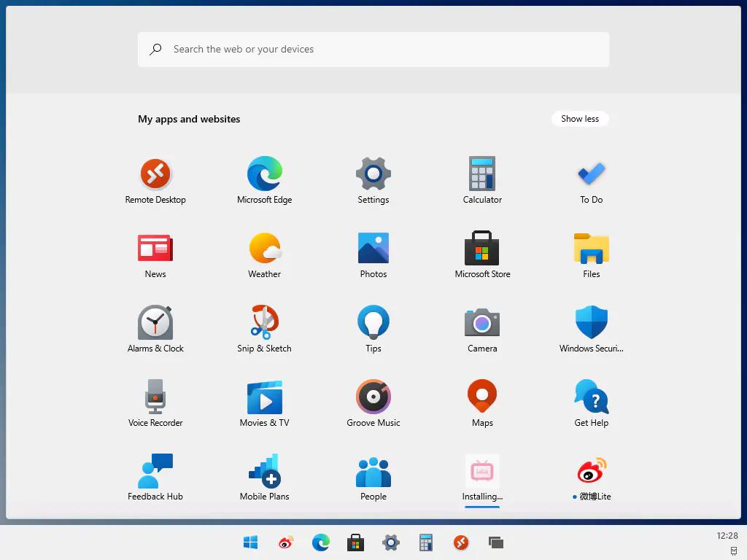Open Windows Security
The image size is (747, 560).
pos(591,322)
